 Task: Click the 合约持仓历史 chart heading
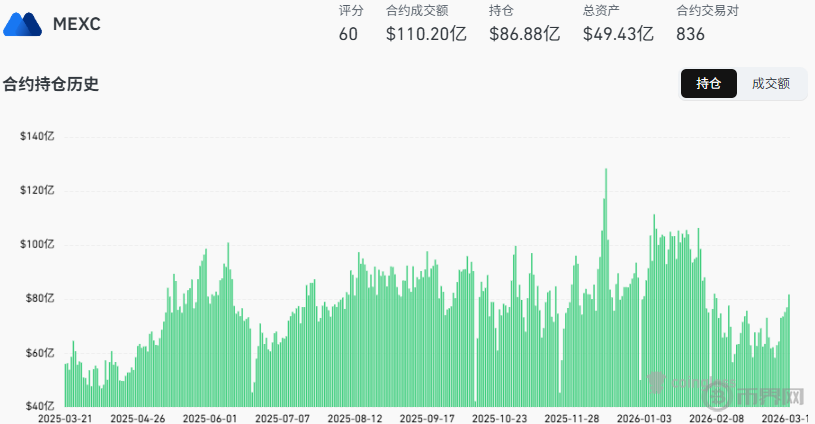(x=51, y=84)
